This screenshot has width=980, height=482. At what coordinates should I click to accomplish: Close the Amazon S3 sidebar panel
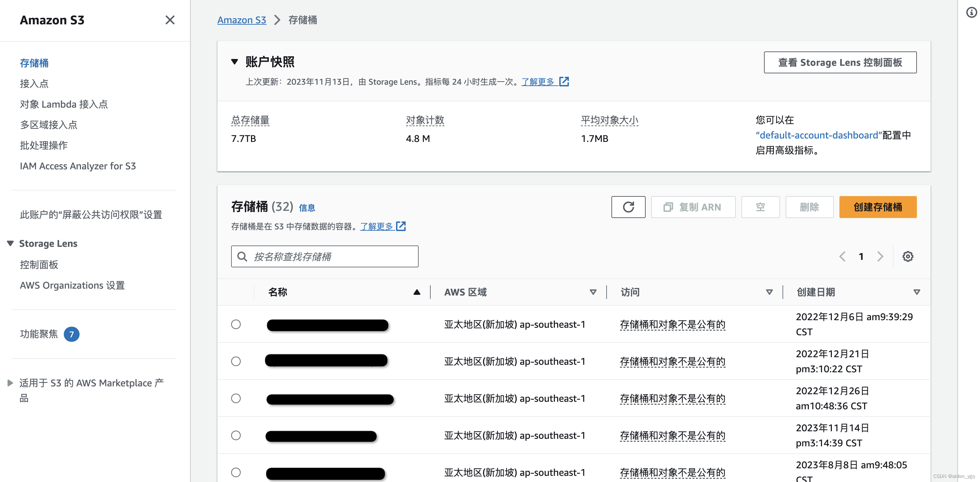(x=170, y=20)
